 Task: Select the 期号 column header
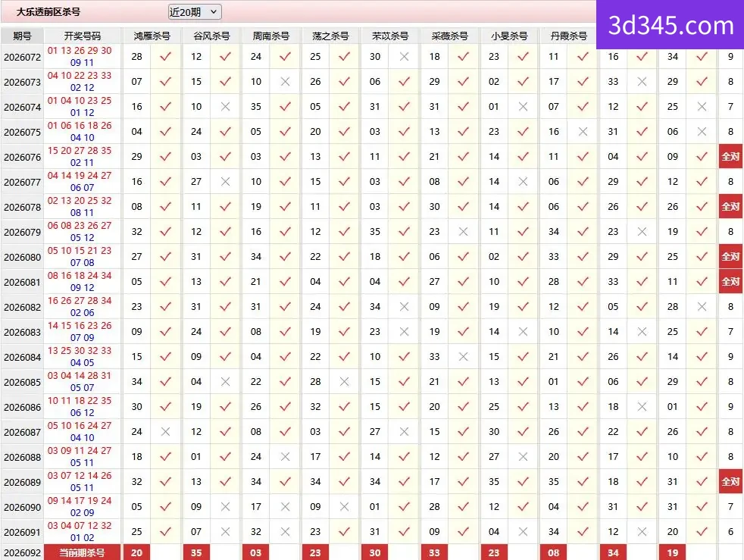click(22, 36)
